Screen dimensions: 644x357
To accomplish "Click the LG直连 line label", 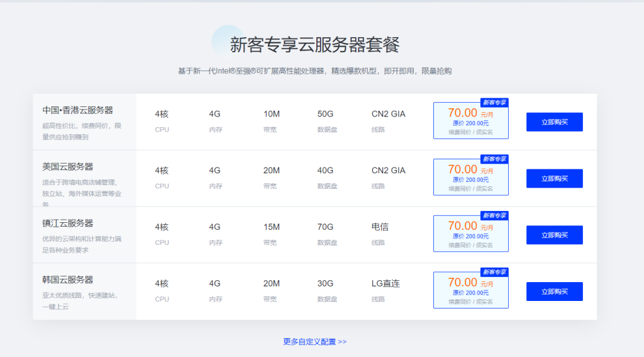I will 386,283.
